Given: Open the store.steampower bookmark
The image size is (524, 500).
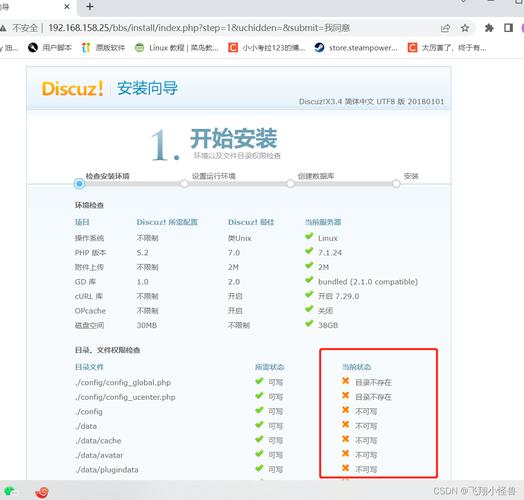Looking at the screenshot, I should coord(356,48).
